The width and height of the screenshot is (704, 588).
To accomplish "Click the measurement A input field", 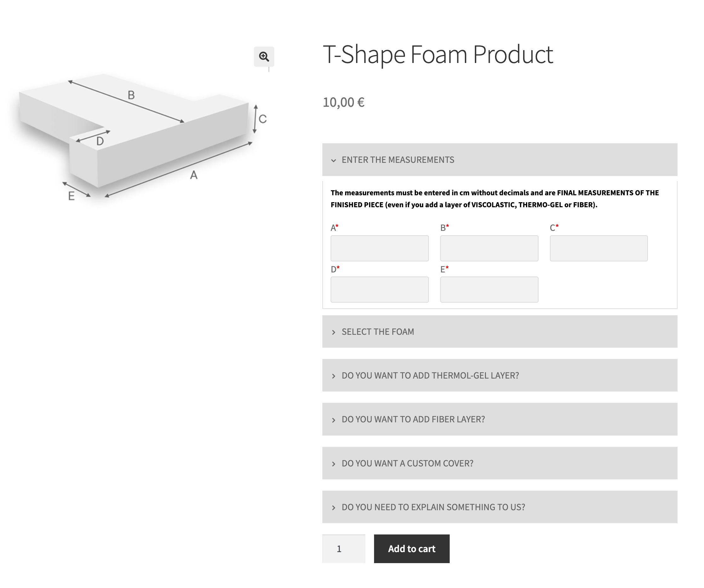I will [379, 248].
